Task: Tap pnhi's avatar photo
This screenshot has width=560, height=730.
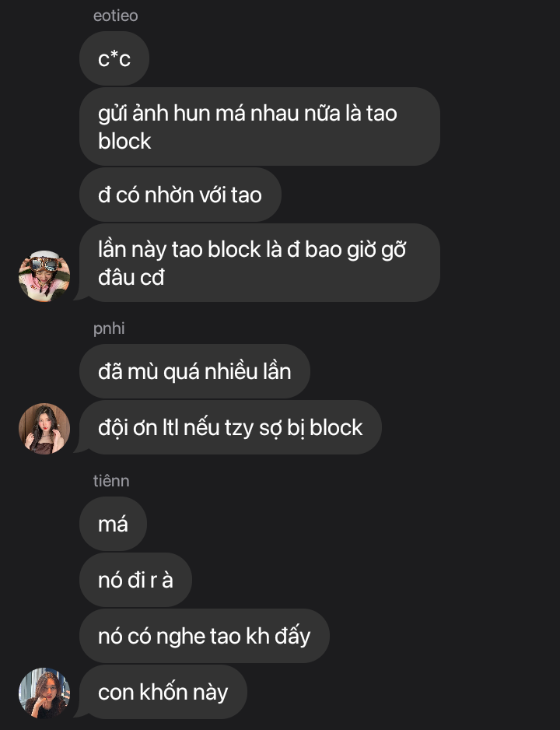Action: pyautogui.click(x=44, y=428)
